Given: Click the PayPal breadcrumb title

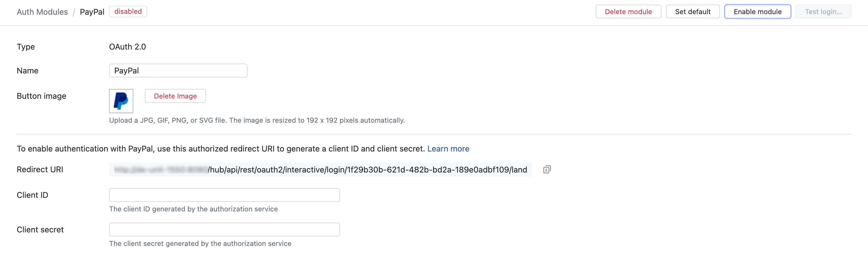Looking at the screenshot, I should 92,12.
